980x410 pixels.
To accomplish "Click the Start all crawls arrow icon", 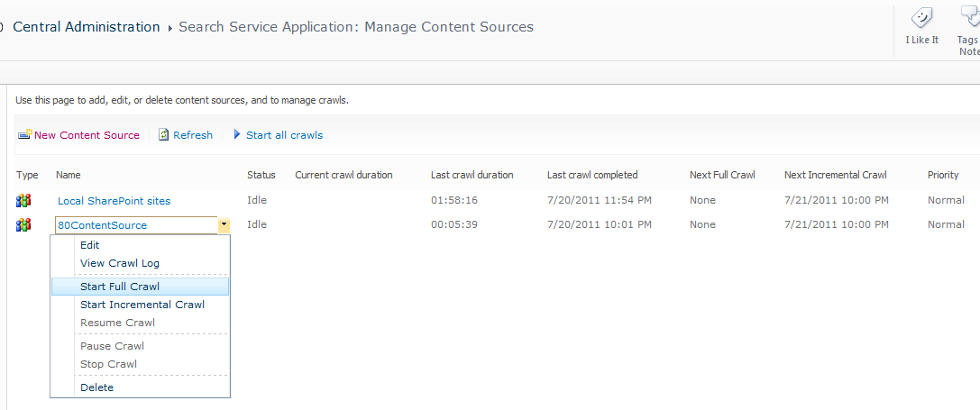I will (x=237, y=133).
